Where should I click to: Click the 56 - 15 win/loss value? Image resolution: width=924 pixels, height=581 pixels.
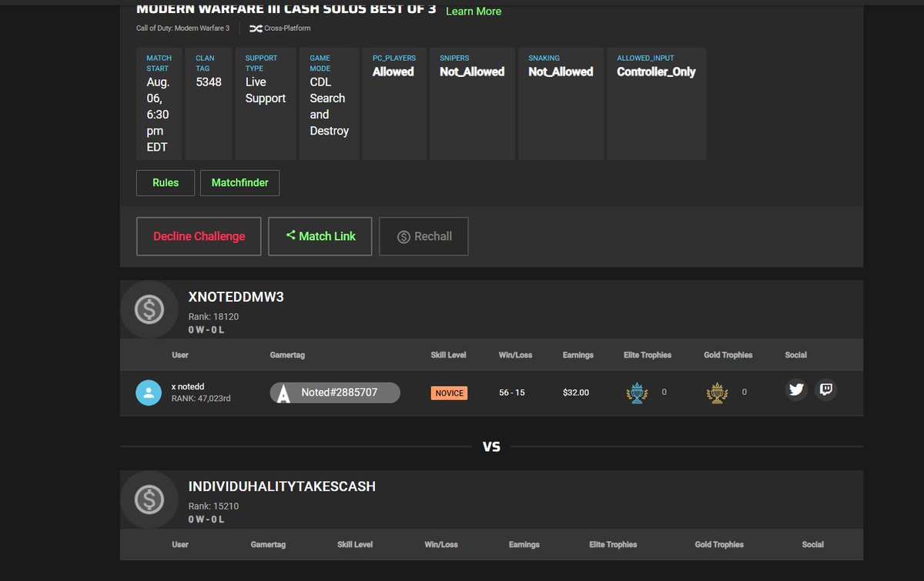coord(512,392)
